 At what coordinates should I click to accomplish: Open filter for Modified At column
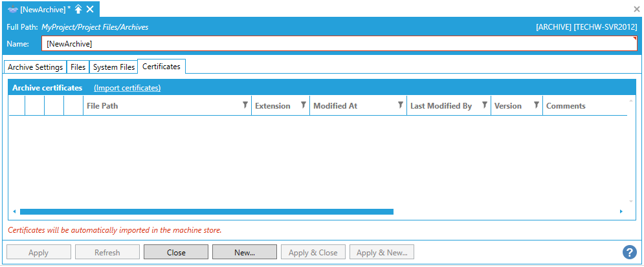(400, 105)
